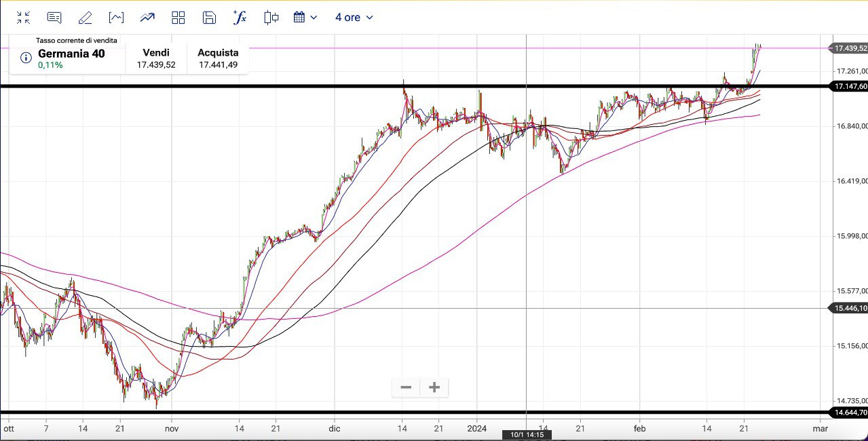This screenshot has height=441, width=868.
Task: Open the trend line arrow tool
Action: click(x=147, y=18)
